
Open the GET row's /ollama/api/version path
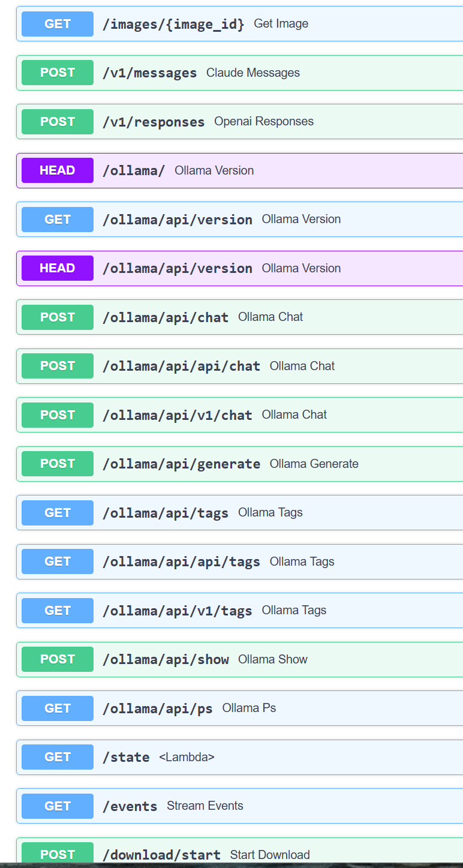click(x=178, y=220)
